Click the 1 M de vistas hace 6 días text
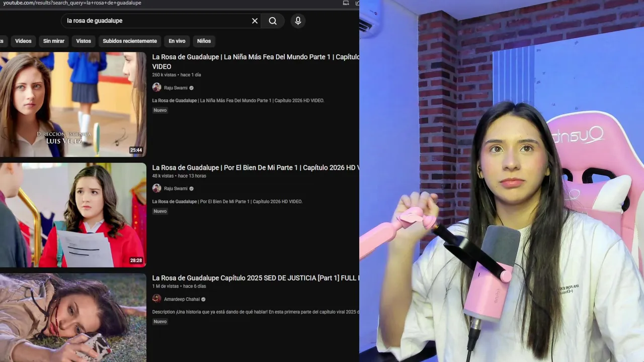This screenshot has width=644, height=362. click(179, 286)
